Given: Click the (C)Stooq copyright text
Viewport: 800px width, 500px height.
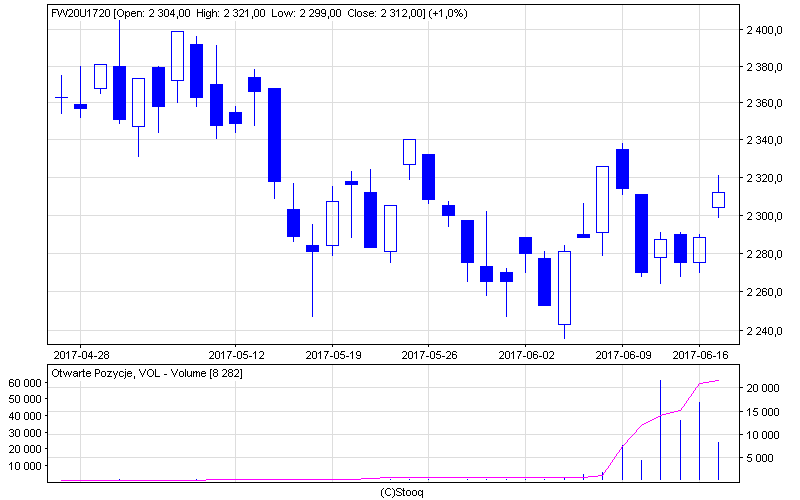Looking at the screenshot, I should (402, 492).
